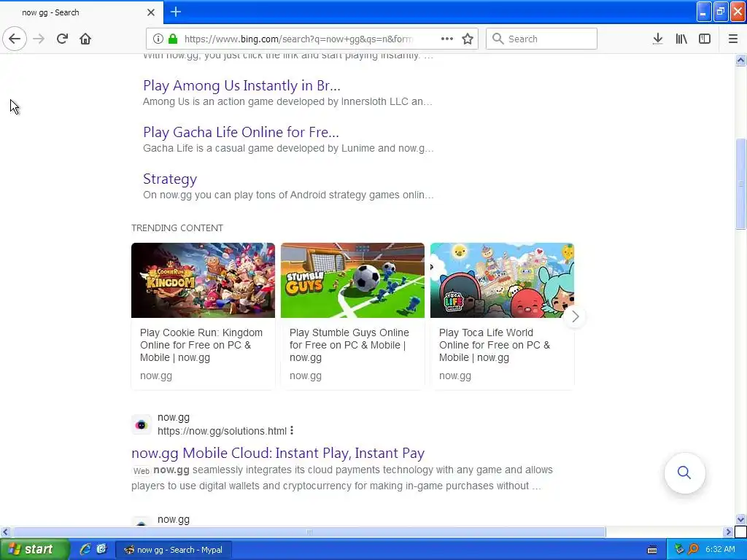747x560 pixels.
Task: Click the floating round search button
Action: (x=684, y=472)
